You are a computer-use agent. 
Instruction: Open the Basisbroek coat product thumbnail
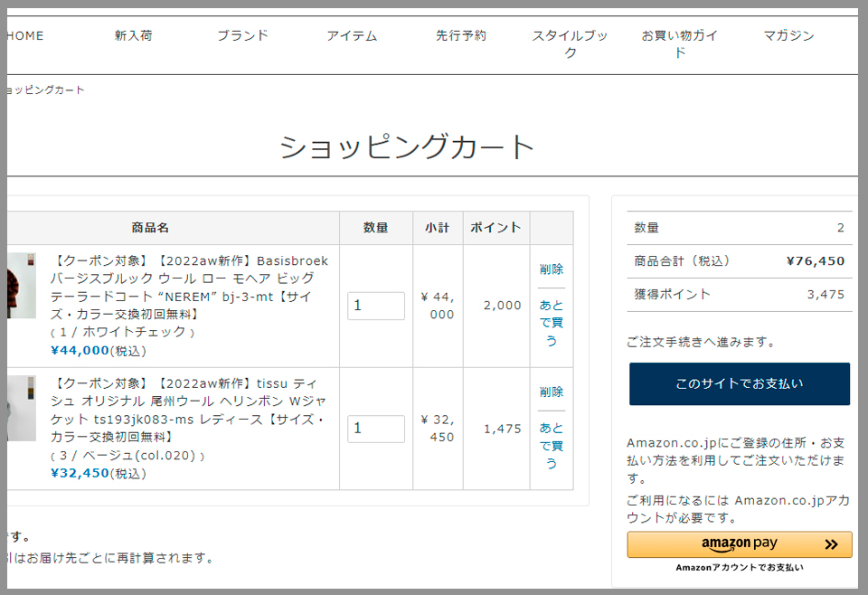coord(21,286)
